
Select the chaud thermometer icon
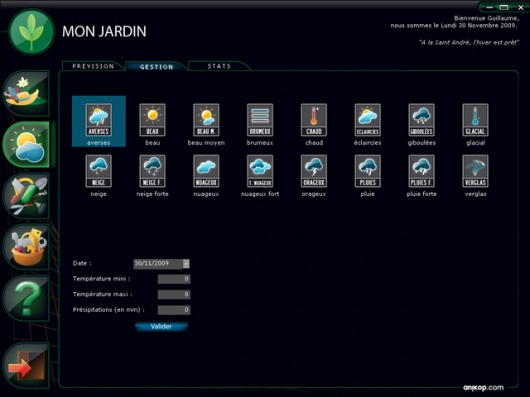point(314,120)
